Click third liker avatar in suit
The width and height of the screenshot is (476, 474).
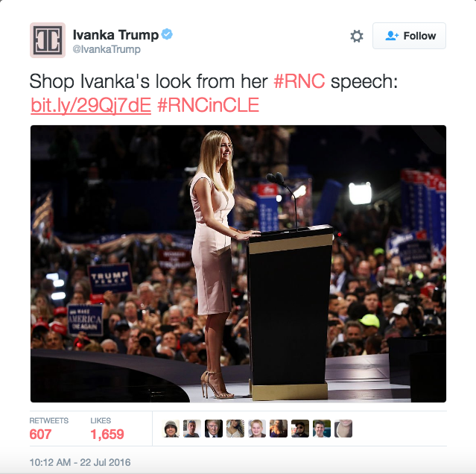tap(214, 429)
